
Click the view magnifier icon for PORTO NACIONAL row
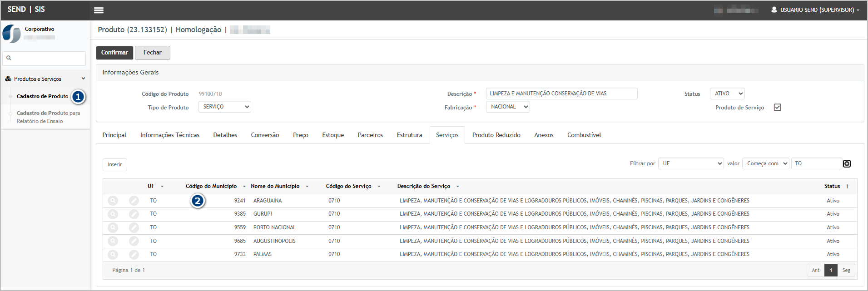click(x=113, y=227)
